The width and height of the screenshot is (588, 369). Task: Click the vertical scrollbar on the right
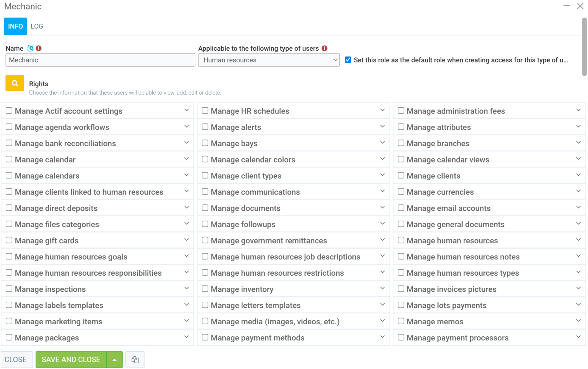(584, 47)
